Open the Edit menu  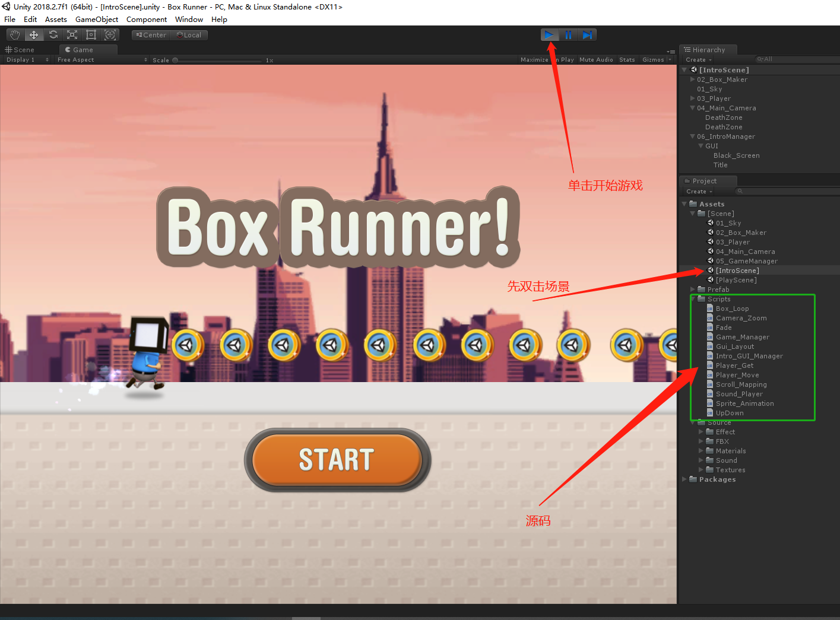[30, 20]
